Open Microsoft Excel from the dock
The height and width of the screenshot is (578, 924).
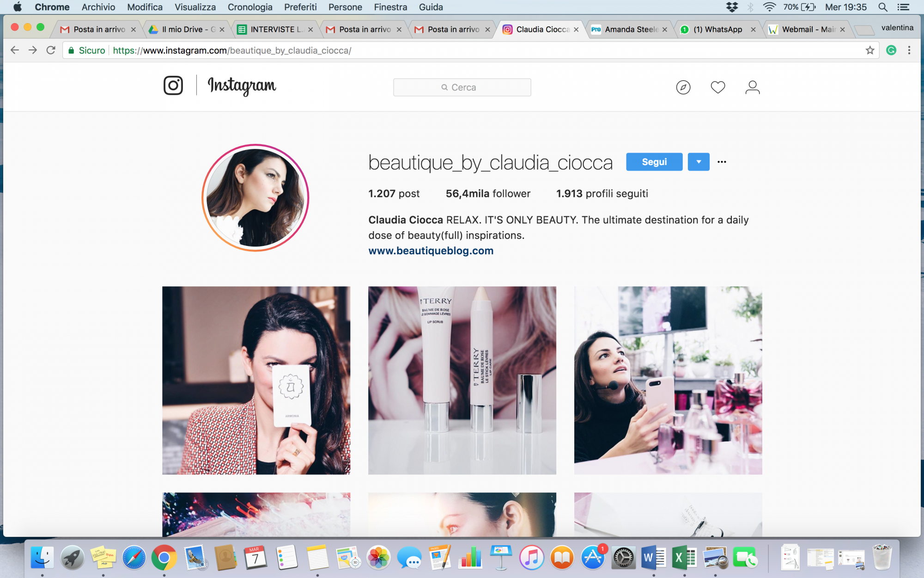tap(684, 558)
